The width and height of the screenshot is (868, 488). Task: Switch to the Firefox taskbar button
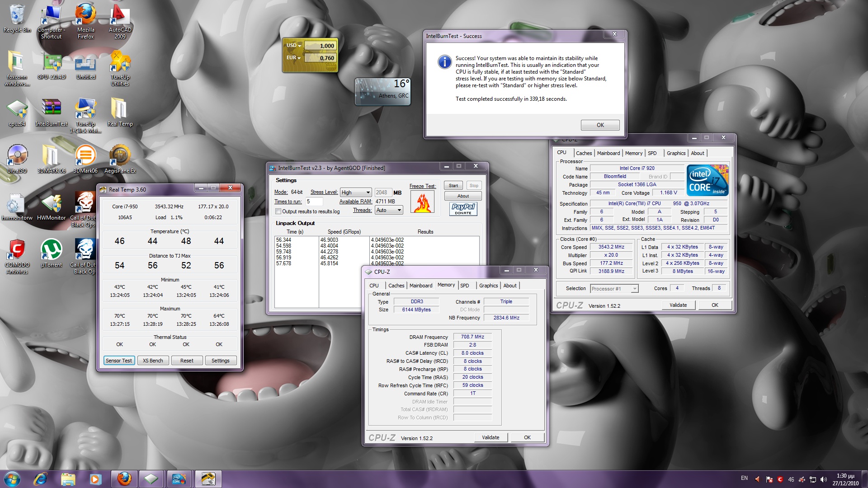click(x=124, y=479)
